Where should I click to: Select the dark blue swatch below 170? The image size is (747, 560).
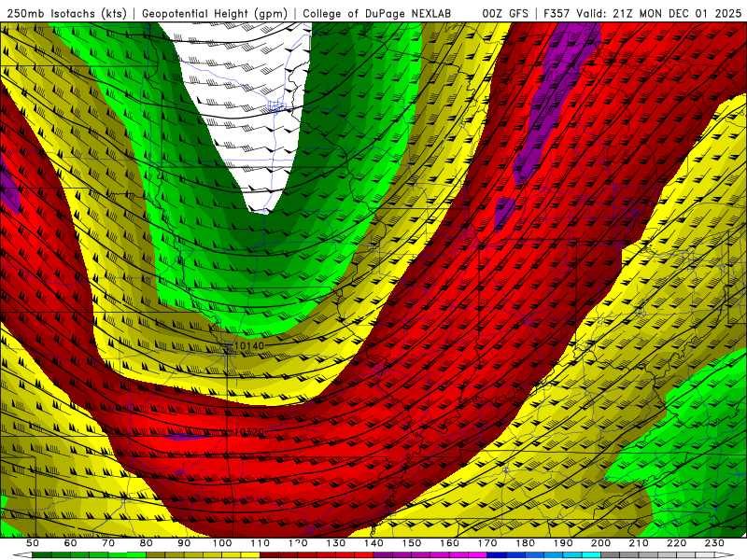pos(496,555)
